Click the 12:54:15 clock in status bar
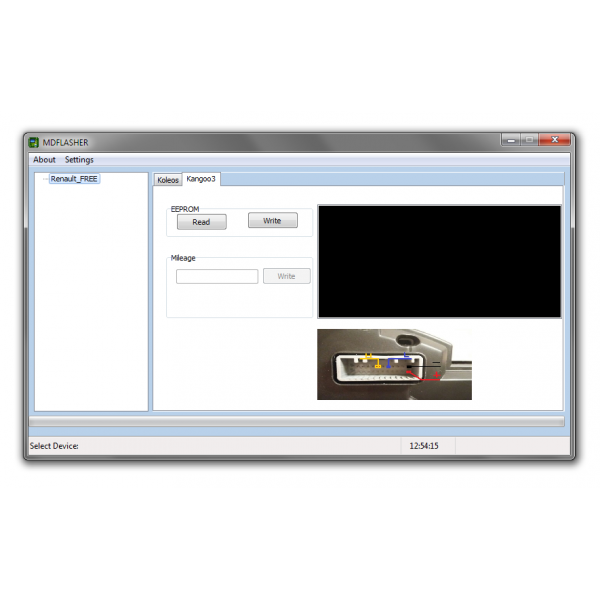 [x=424, y=446]
